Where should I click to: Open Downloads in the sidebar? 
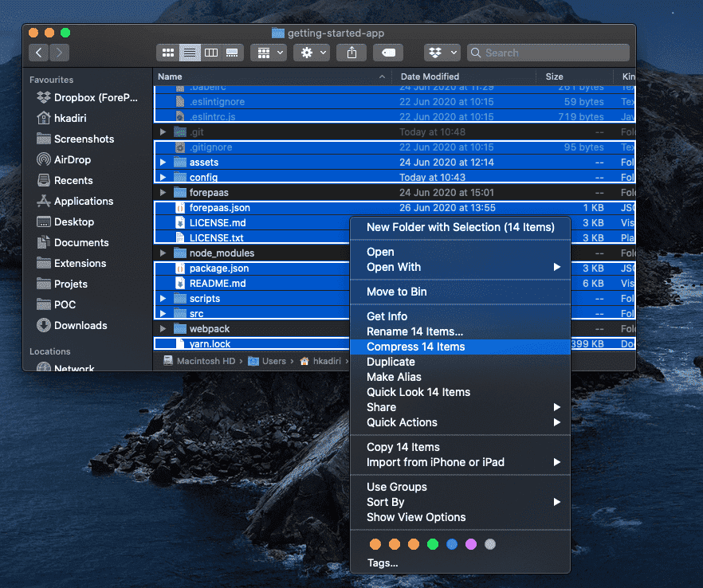[73, 325]
